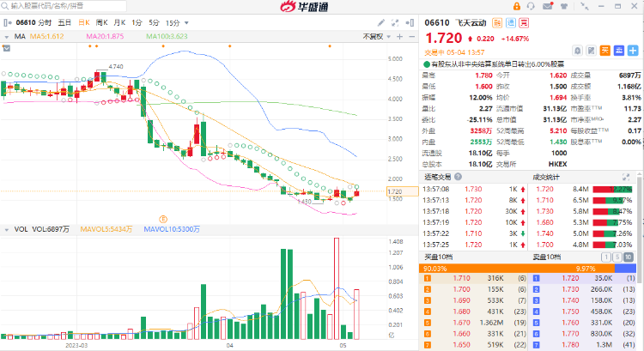Image resolution: width=644 pixels, height=351 pixels.
Task: Select 1-level order book depth toggle
Action: pos(606,257)
